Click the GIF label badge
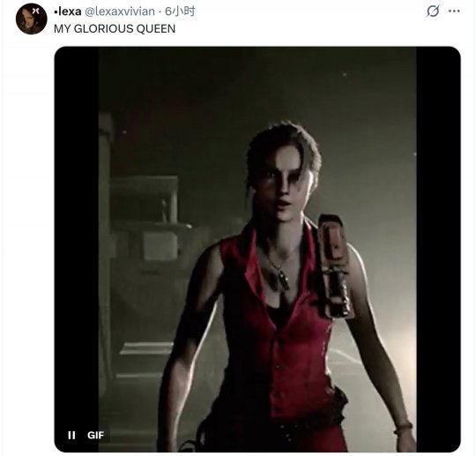Viewport: 476px width, 456px height. click(x=95, y=435)
